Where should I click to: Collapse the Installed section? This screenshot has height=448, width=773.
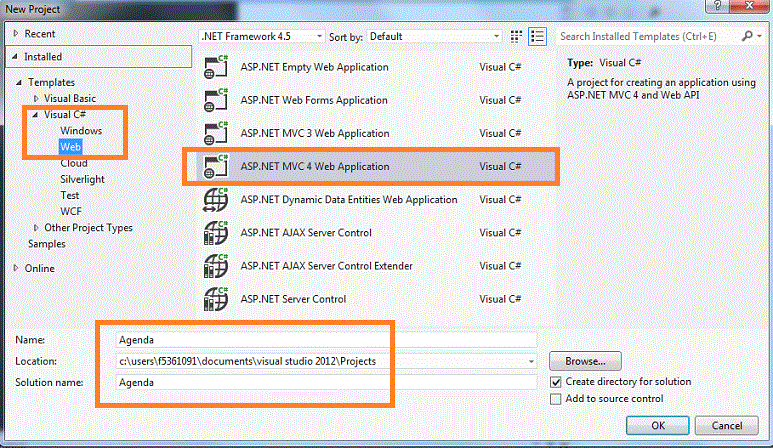coord(15,57)
